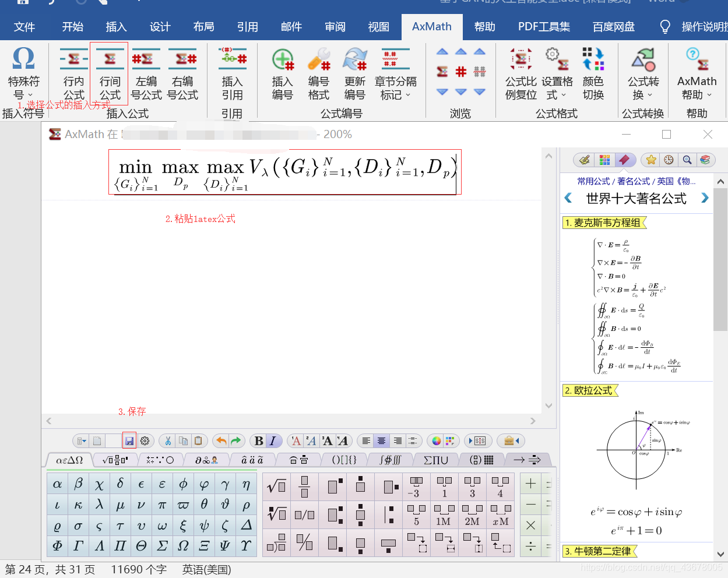Toggle Italic formatting in AxMath editor
This screenshot has width=728, height=578.
[x=273, y=441]
